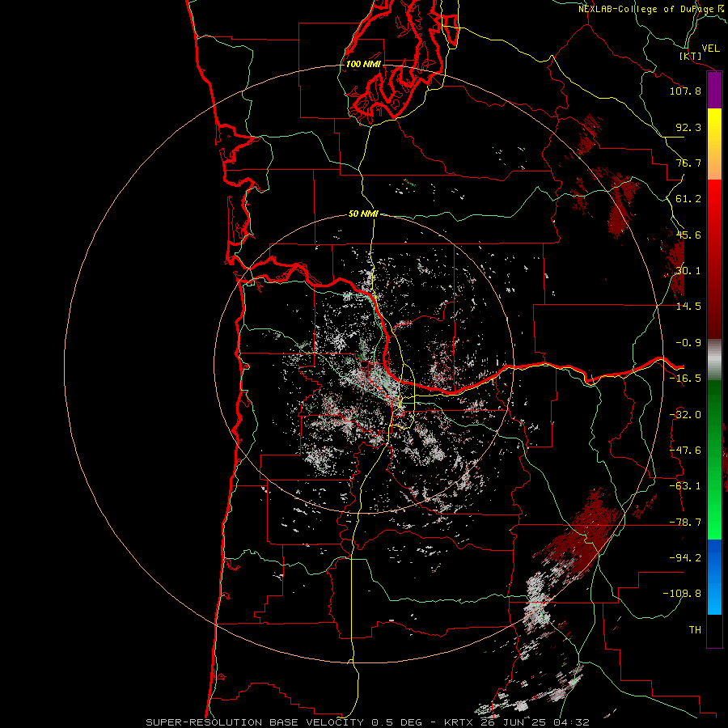Click the -16.5 scale value
Image resolution: width=728 pixels, height=728 pixels.
[x=685, y=379]
